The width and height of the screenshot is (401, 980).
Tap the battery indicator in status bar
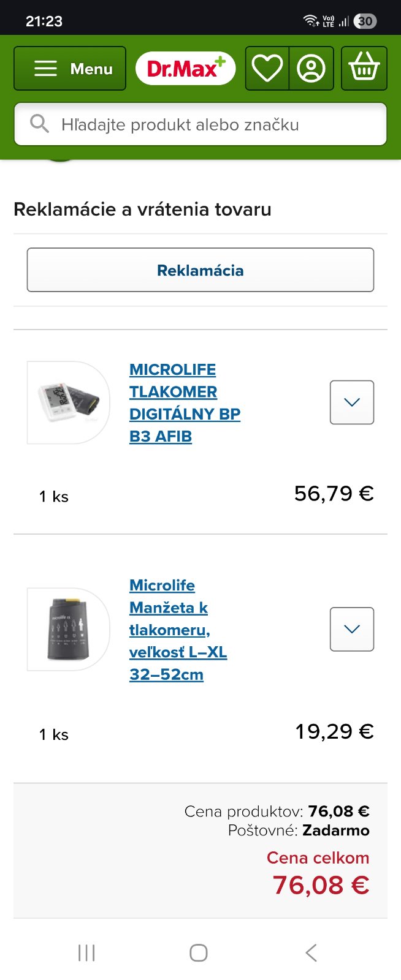365,21
